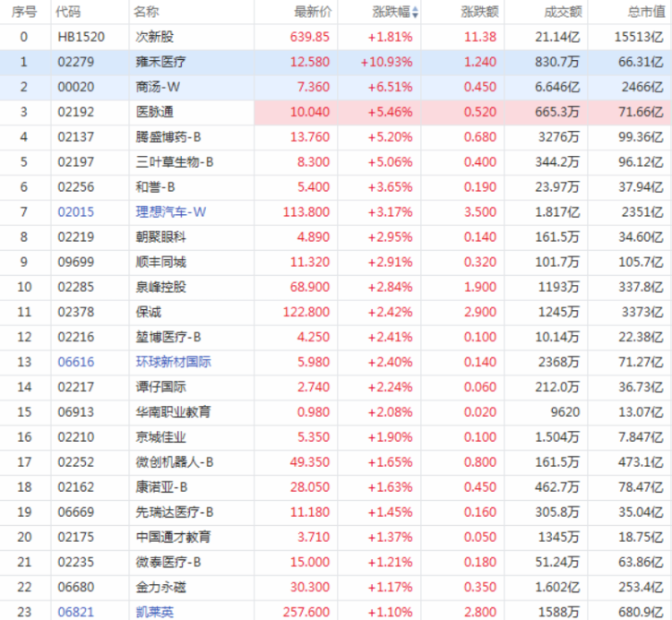This screenshot has height=620, width=672.
Task: Click the turnover value 830.7万
Action: click(x=557, y=62)
